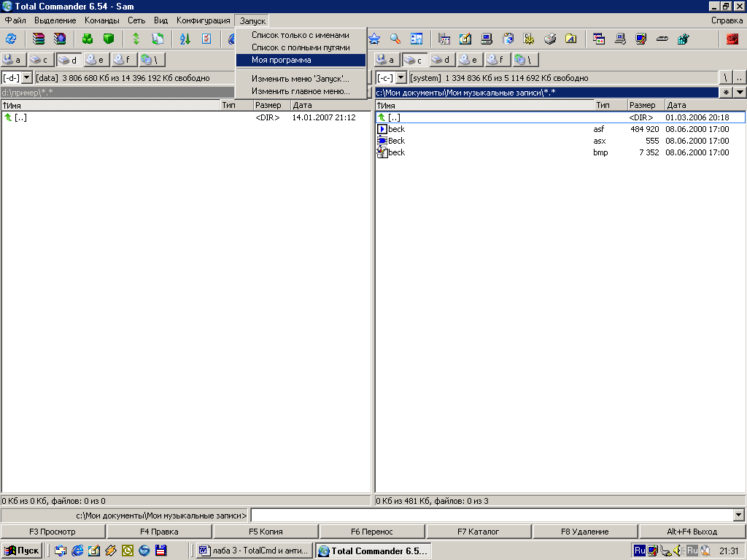
Task: Click the computer monitor toolbar icon
Action: (487, 39)
